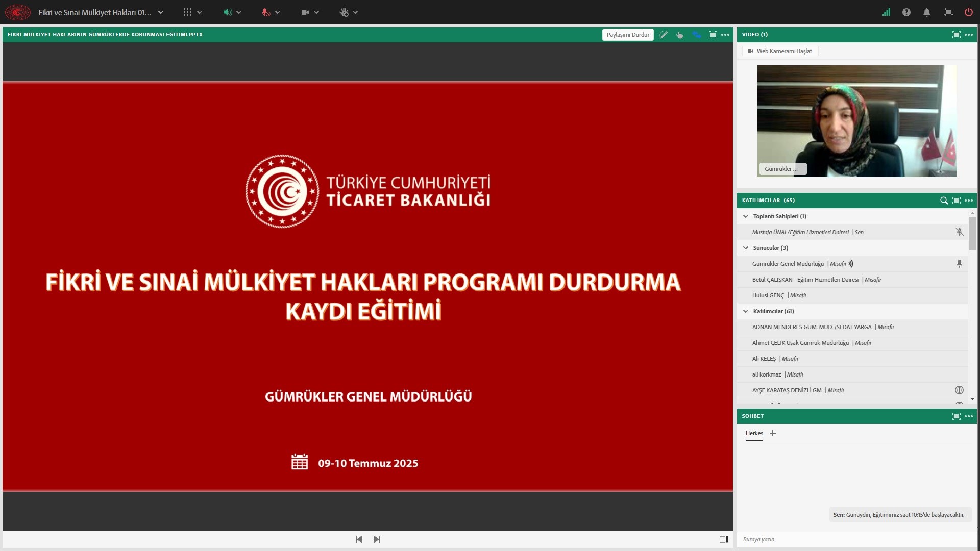Toggle full screen meeting view icon
980x551 pixels.
click(948, 12)
